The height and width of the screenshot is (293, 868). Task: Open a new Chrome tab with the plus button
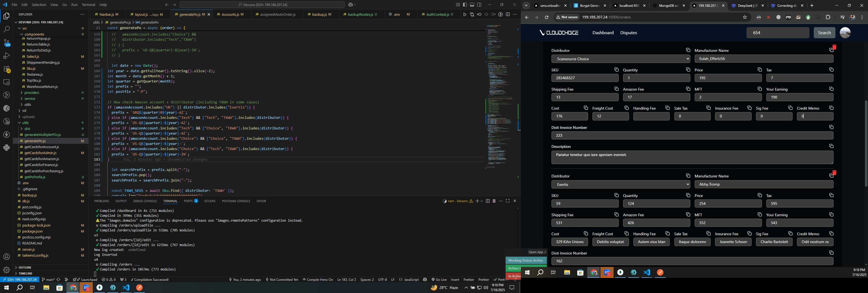click(812, 5)
